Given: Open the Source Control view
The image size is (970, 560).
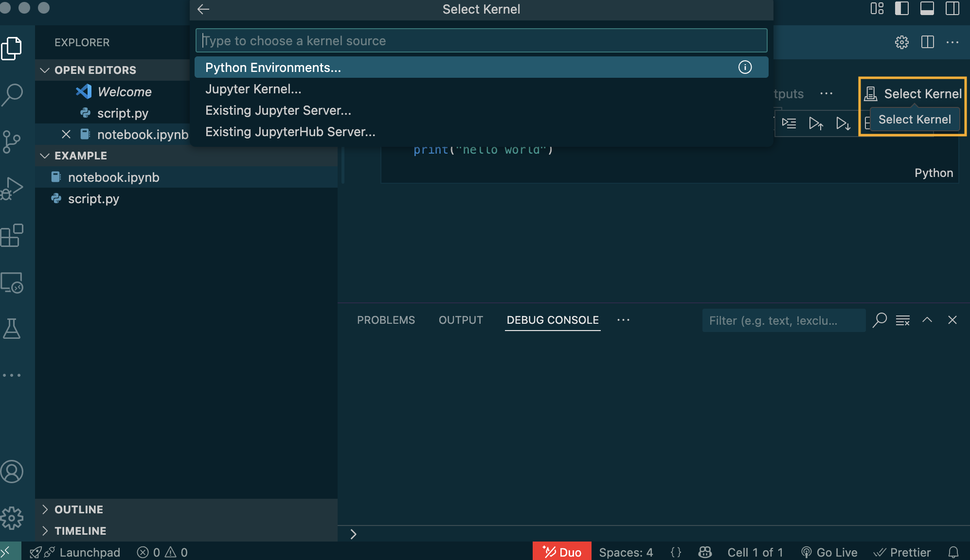Looking at the screenshot, I should click(x=12, y=141).
